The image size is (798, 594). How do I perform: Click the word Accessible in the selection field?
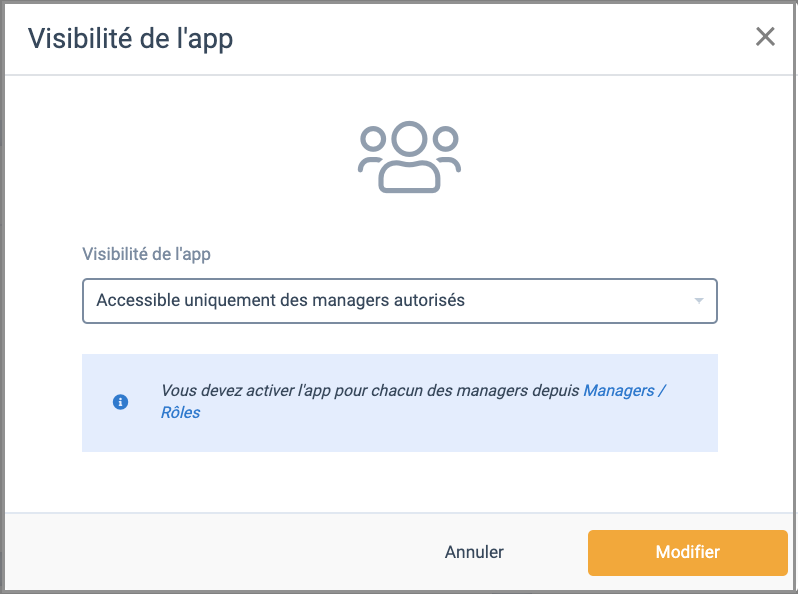[138, 300]
